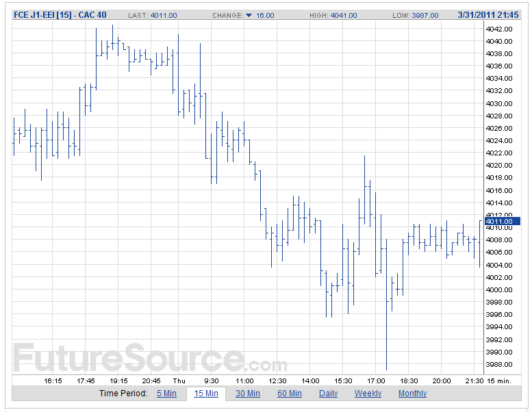
Task: Switch chart to Monthly period
Action: pos(412,394)
